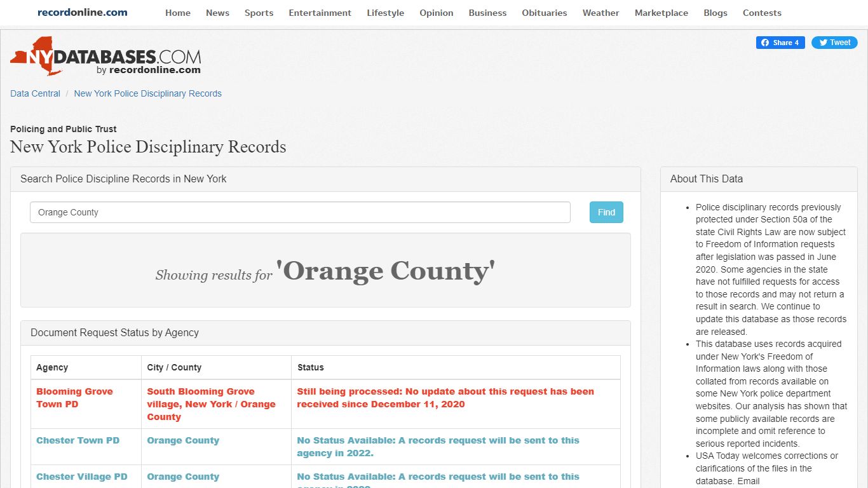Open the Chester Town PD agency
Image resolution: width=868 pixels, height=488 pixels.
pyautogui.click(x=78, y=440)
